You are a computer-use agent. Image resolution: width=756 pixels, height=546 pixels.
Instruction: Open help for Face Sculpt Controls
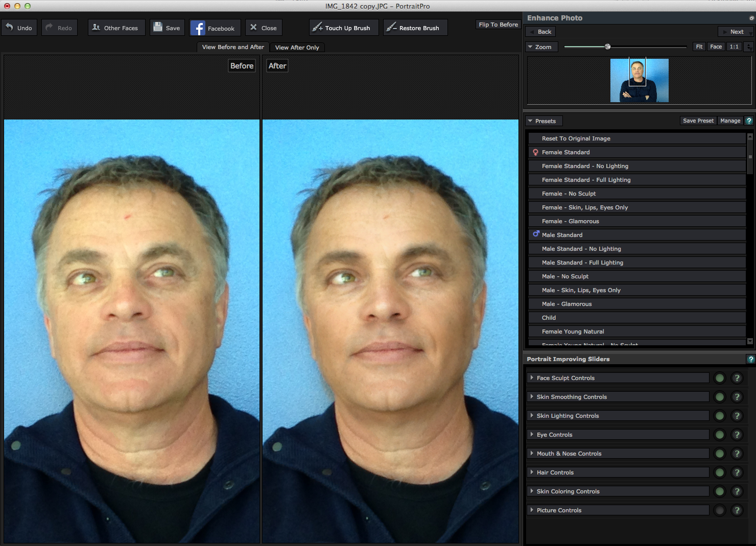737,378
